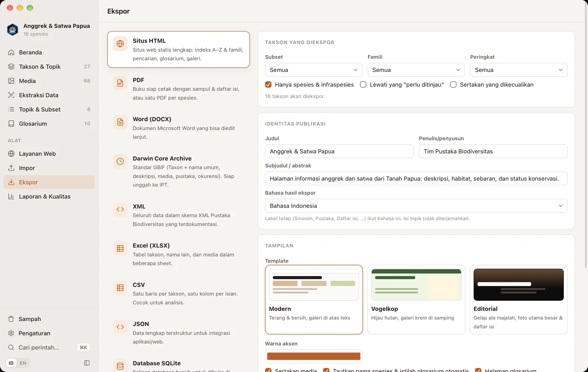588x372 pixels.
Task: Click the Database SQLite cylinder icon
Action: 120,366
